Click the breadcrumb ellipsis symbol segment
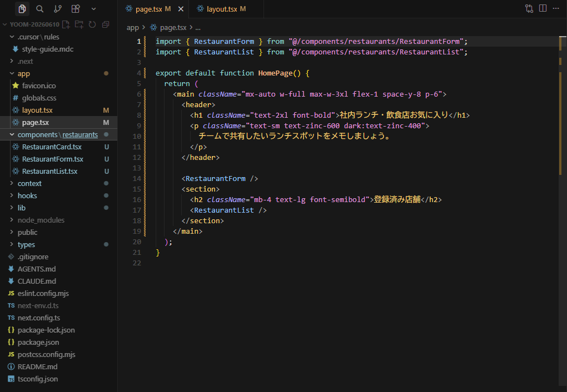This screenshot has width=567, height=392. (198, 27)
